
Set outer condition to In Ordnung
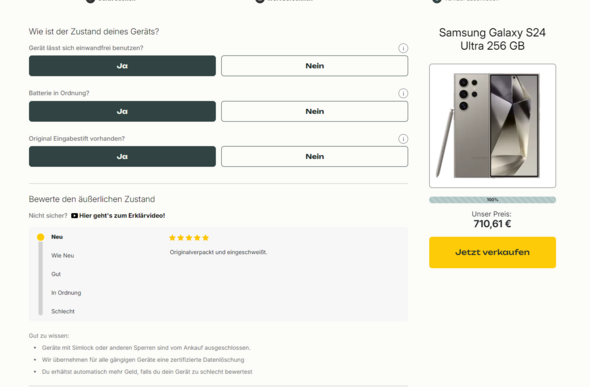tap(66, 293)
